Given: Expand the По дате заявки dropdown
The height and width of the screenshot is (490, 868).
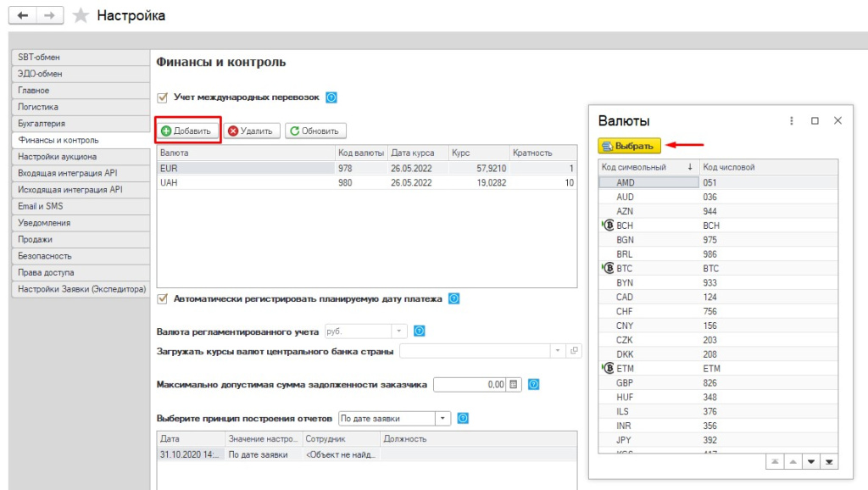Looking at the screenshot, I should click(x=442, y=419).
